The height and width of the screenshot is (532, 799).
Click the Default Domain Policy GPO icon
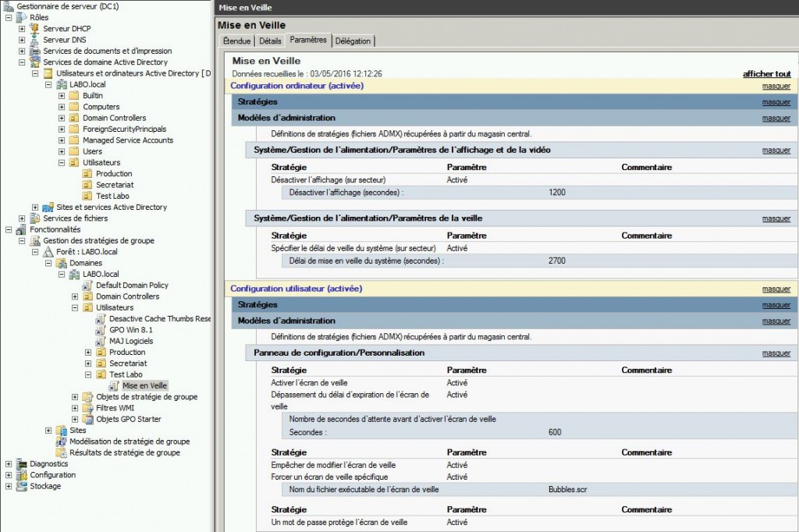87,286
